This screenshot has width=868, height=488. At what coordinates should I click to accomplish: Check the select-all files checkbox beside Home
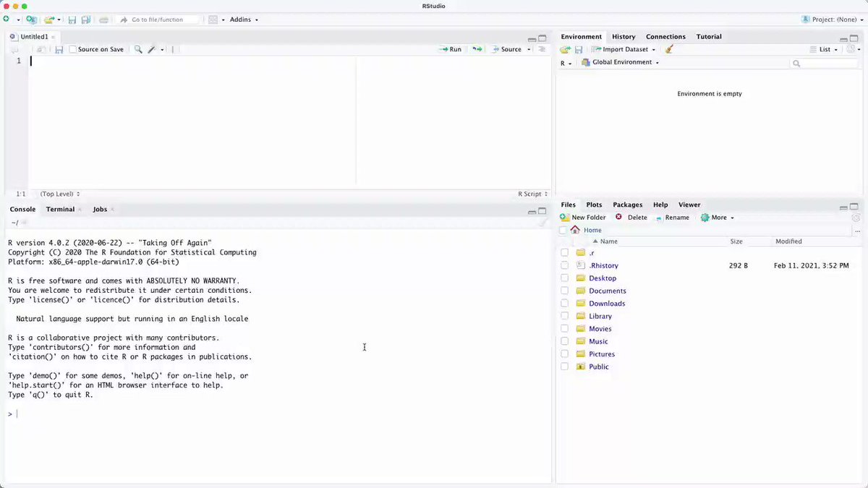(563, 230)
